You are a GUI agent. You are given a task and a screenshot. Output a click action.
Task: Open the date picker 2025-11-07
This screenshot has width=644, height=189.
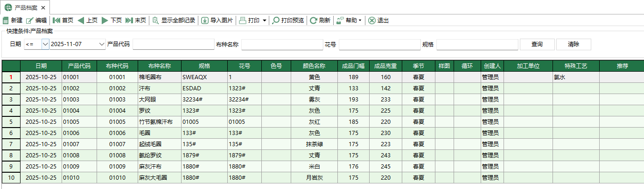(102, 44)
